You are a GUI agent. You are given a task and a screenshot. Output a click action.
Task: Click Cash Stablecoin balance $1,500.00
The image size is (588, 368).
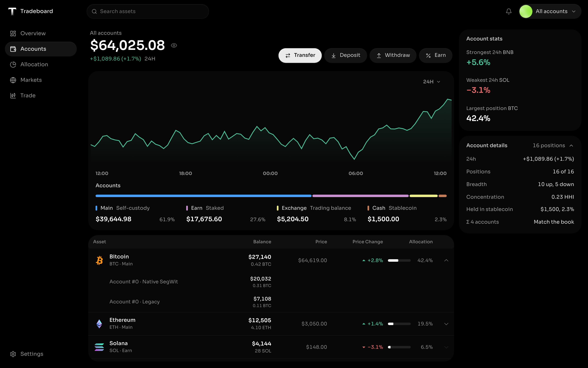tap(383, 219)
